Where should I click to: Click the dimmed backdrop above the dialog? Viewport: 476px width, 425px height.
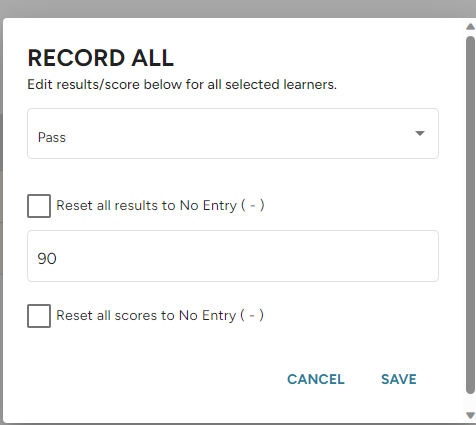point(238,9)
